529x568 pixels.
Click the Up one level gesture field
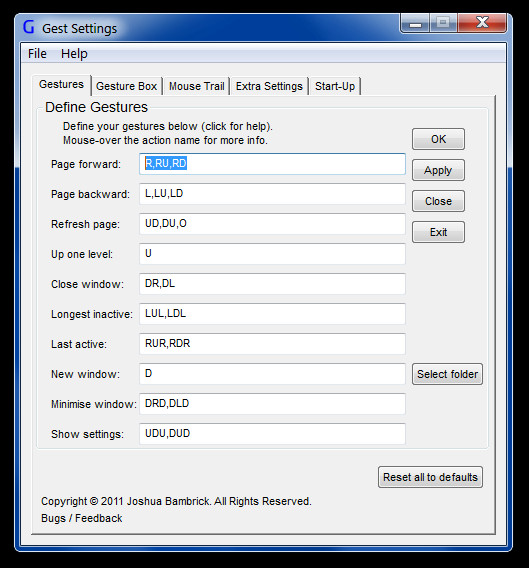(x=272, y=254)
